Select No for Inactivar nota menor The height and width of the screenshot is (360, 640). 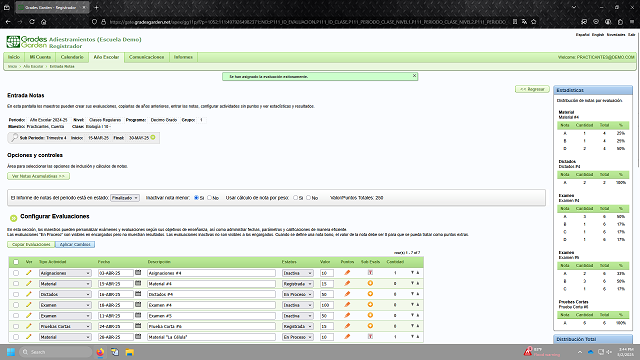pyautogui.click(x=209, y=198)
